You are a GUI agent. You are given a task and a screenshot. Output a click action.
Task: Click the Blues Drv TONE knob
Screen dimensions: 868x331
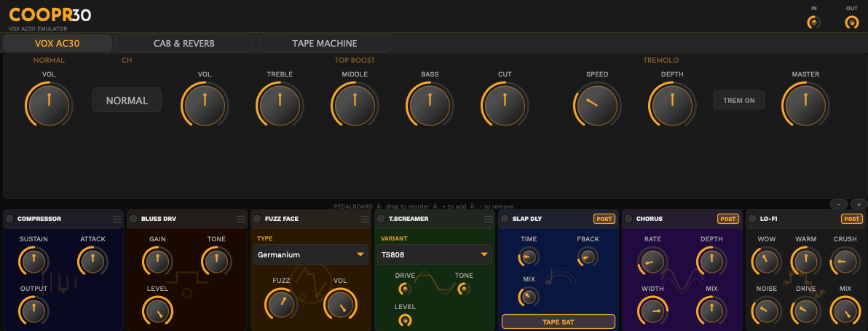click(x=216, y=262)
